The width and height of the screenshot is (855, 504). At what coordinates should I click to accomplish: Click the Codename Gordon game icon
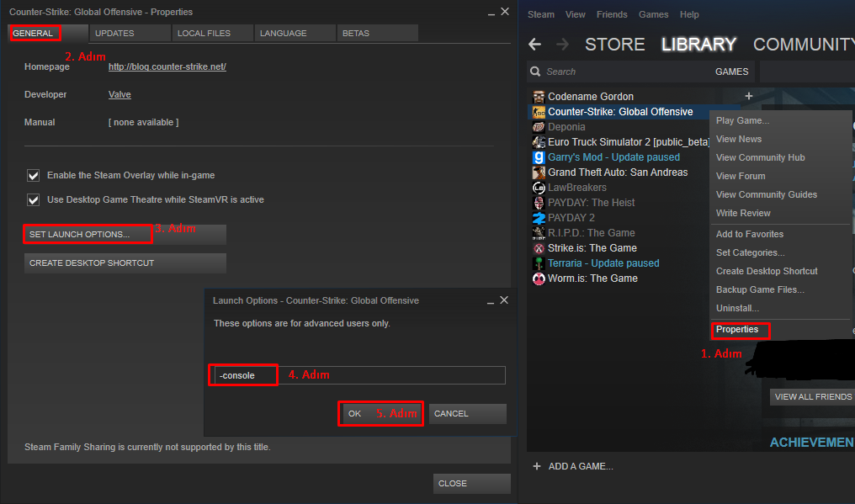(x=539, y=97)
